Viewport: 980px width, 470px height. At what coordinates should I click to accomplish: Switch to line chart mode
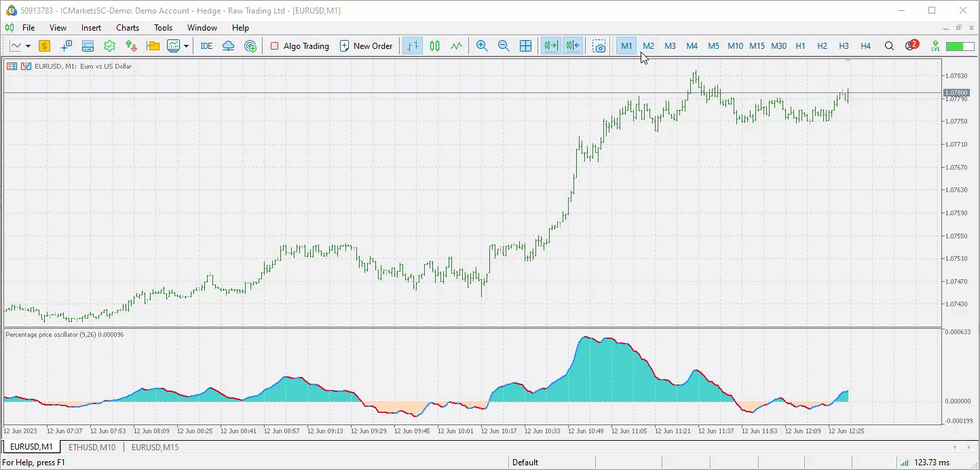tap(456, 46)
